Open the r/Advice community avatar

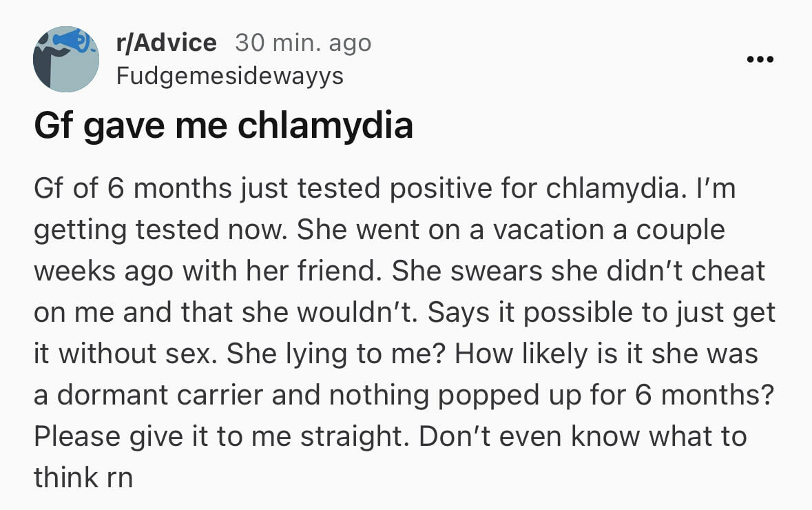[65, 59]
